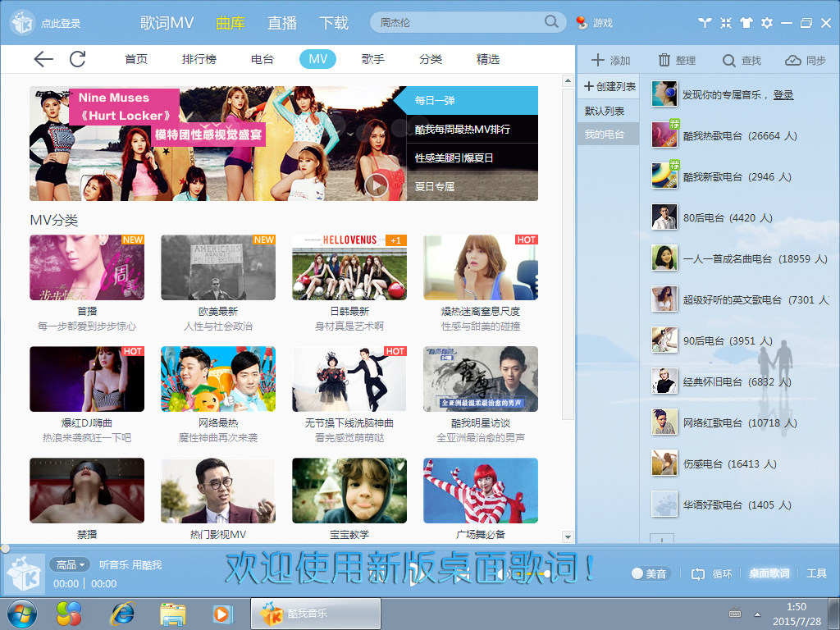Select banner item 酷我每周最热MV排行
Image resolution: width=840 pixels, height=630 pixels.
click(472, 129)
